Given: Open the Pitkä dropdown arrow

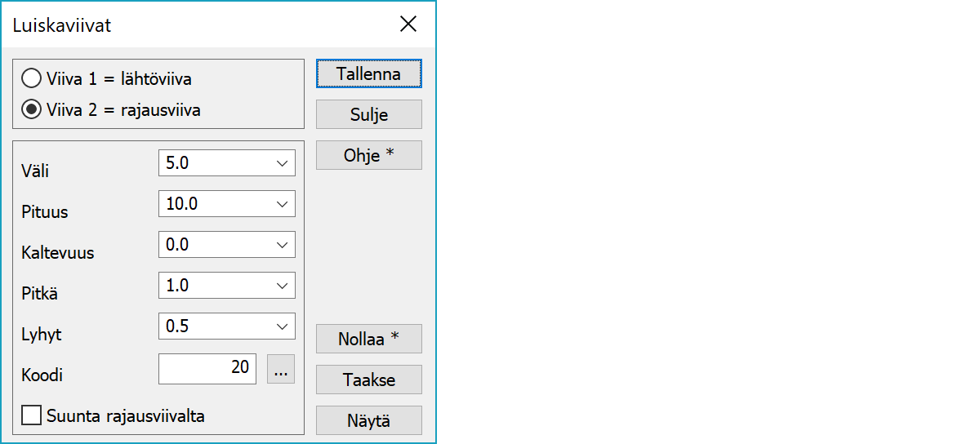Looking at the screenshot, I should (283, 286).
